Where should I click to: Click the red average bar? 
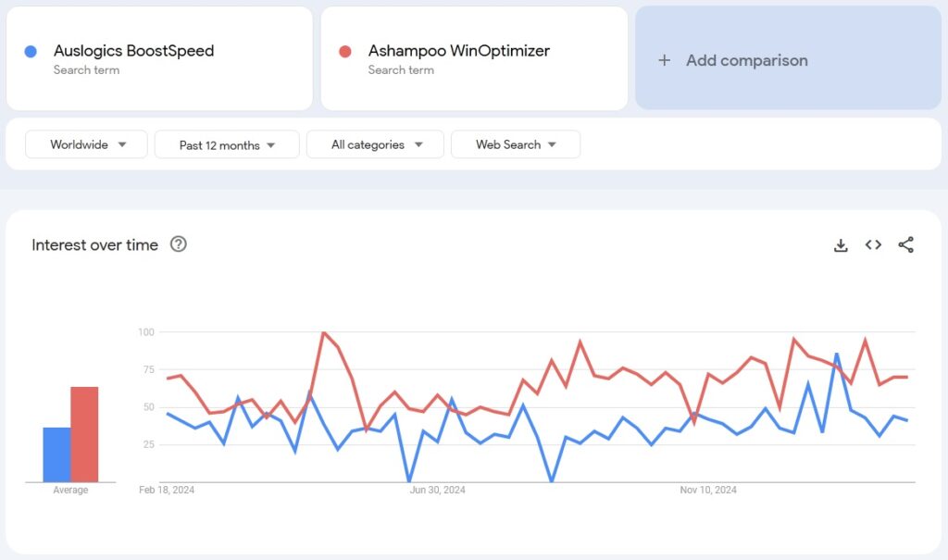84,434
